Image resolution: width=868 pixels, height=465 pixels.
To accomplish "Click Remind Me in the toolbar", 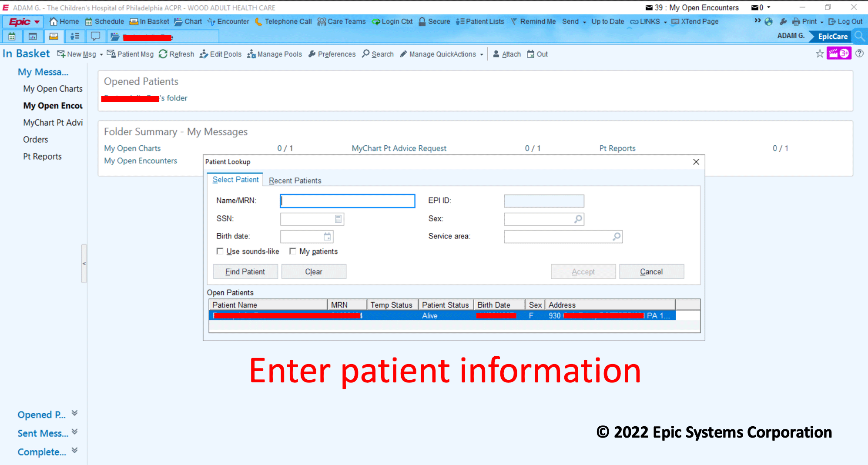I will (x=533, y=22).
